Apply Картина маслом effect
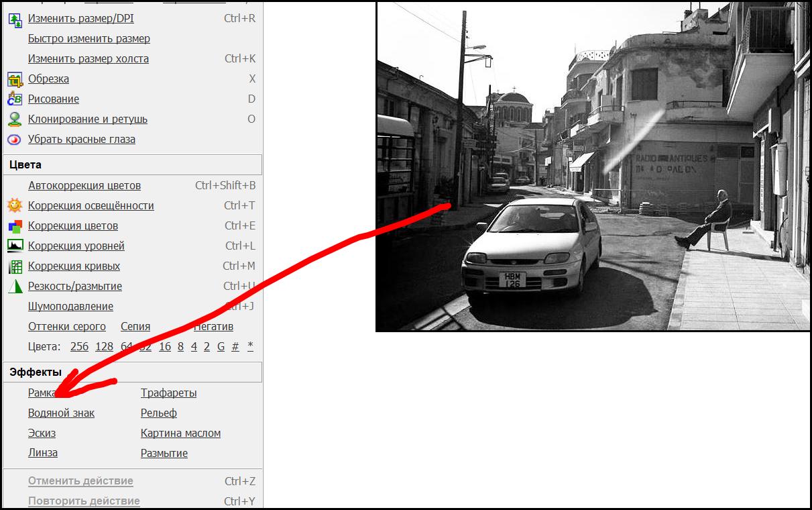The height and width of the screenshot is (510, 812). pos(180,433)
